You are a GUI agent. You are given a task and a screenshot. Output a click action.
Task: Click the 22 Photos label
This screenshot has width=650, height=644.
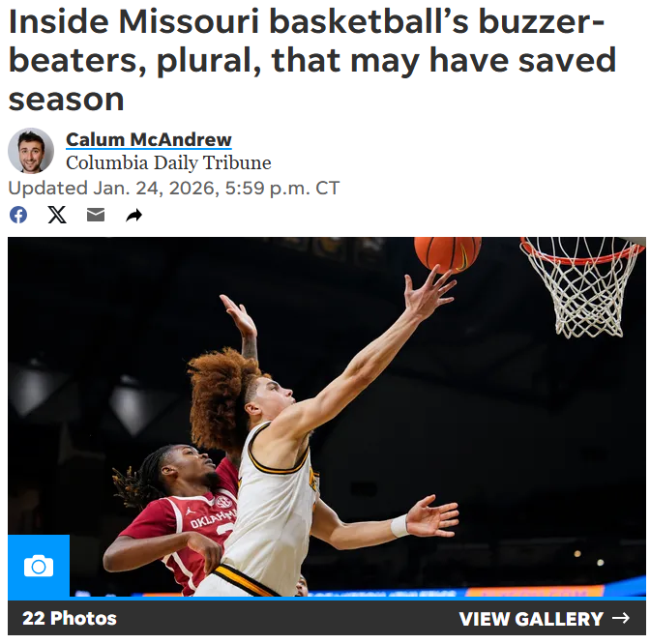pyautogui.click(x=70, y=618)
